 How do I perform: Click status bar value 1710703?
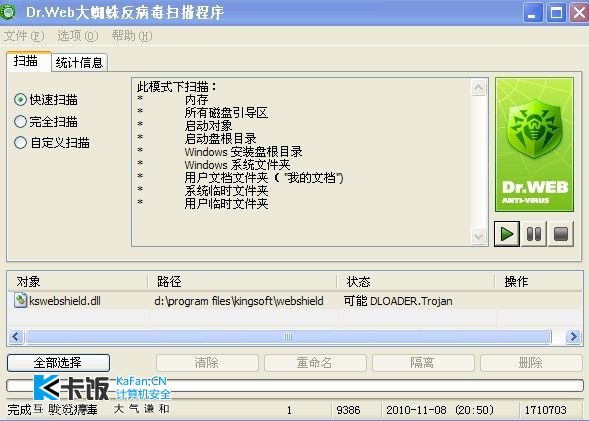pyautogui.click(x=545, y=410)
